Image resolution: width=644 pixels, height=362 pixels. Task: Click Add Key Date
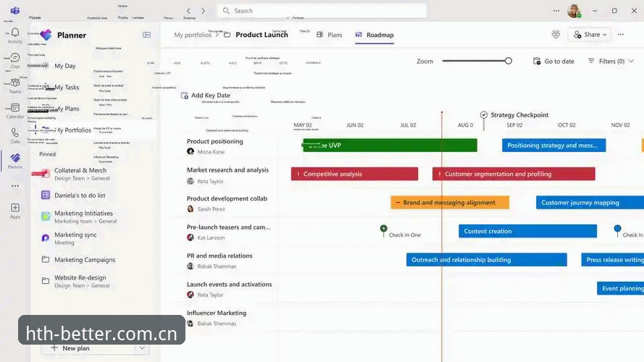[205, 96]
